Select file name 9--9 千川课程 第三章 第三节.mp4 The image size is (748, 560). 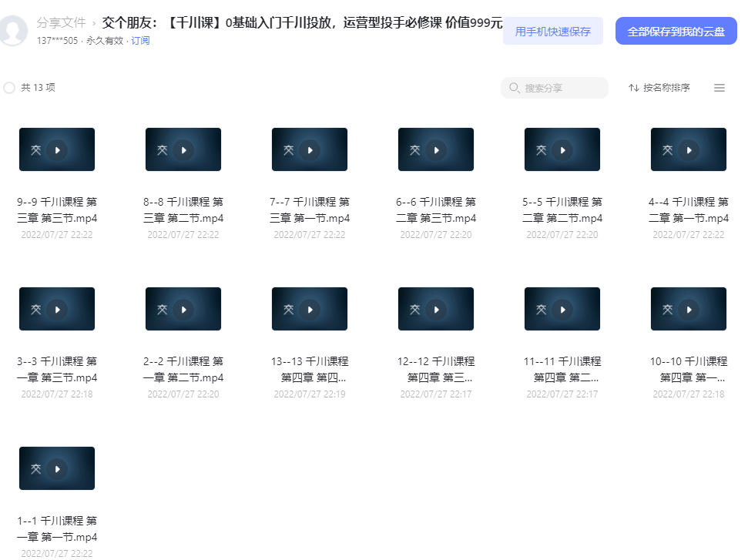(x=57, y=210)
